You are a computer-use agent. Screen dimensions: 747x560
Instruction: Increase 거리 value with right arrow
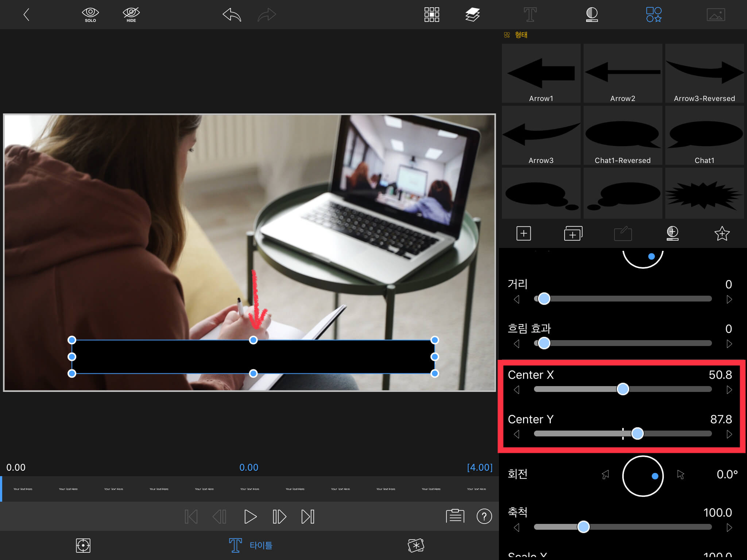click(x=729, y=299)
